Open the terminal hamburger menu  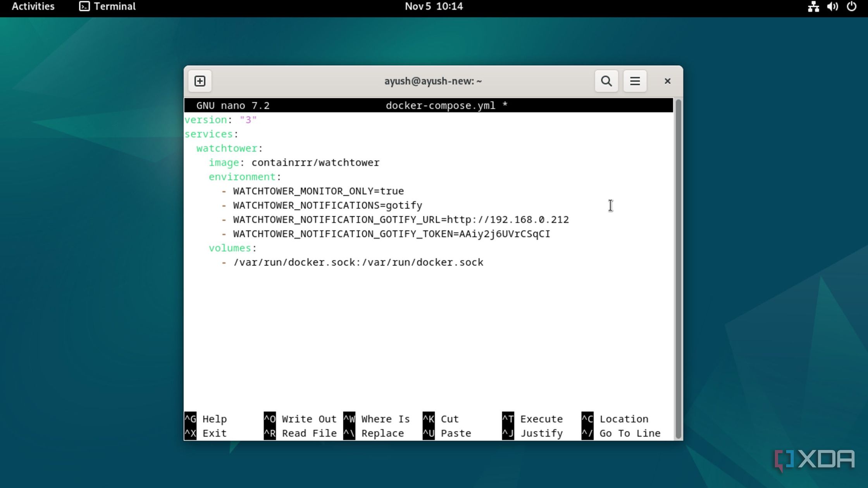coord(635,81)
